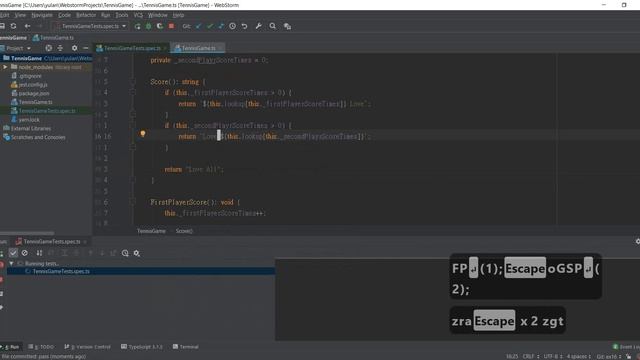Screen dimensions: 640x360
Task: Open Git history clock icon
Action: tap(232, 26)
